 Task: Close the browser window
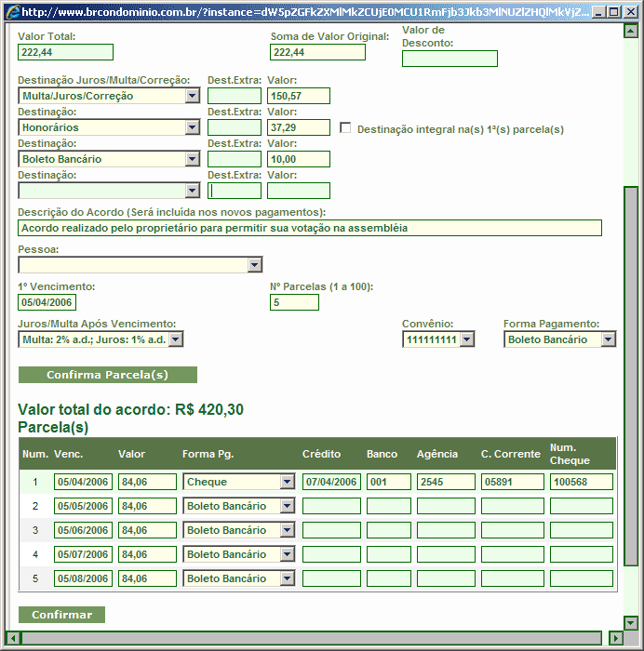[631, 11]
